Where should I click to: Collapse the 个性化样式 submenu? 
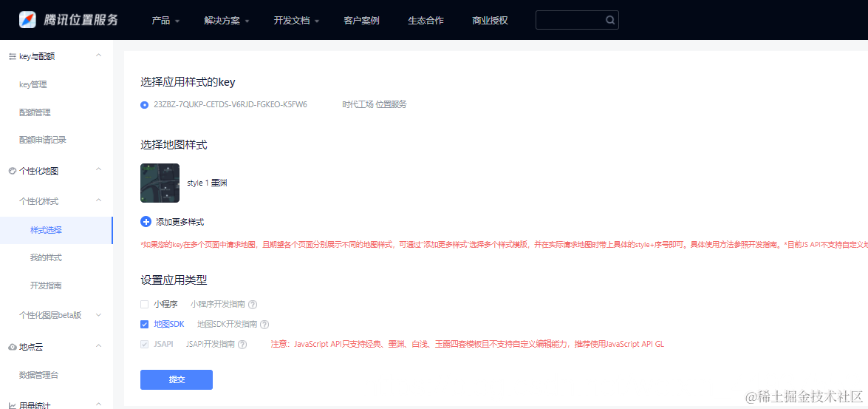coord(98,200)
